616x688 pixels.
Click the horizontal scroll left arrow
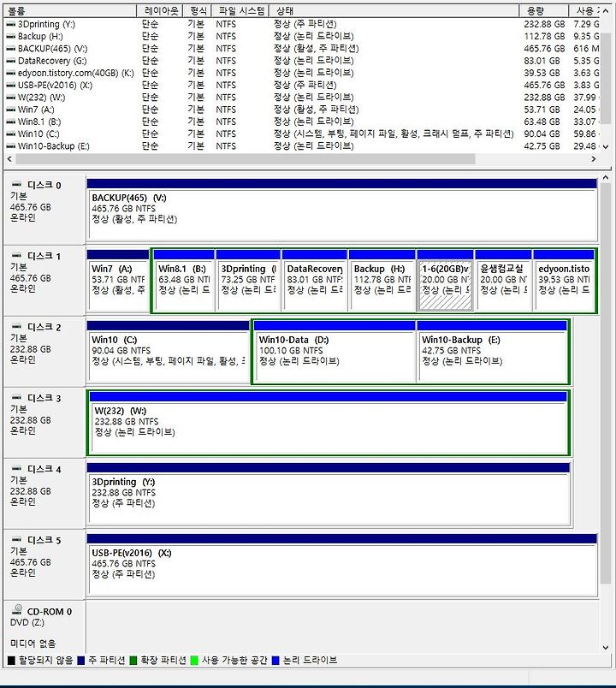pos(9,159)
